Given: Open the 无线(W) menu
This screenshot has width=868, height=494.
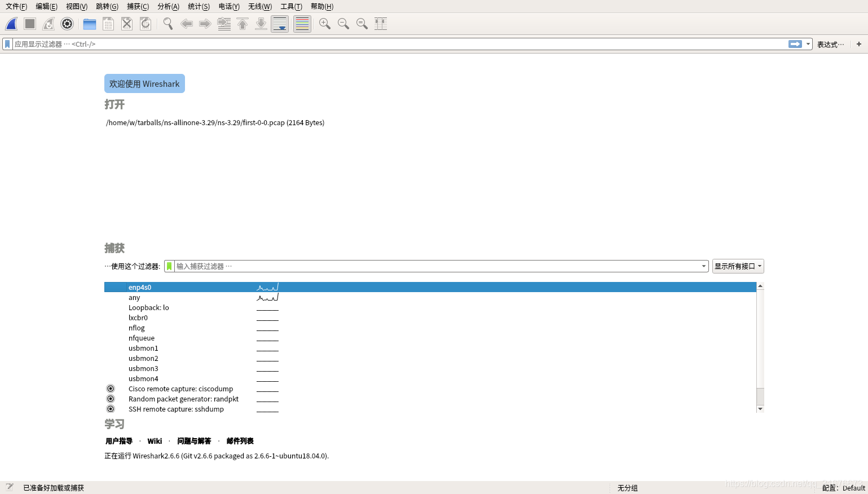Looking at the screenshot, I should click(260, 6).
